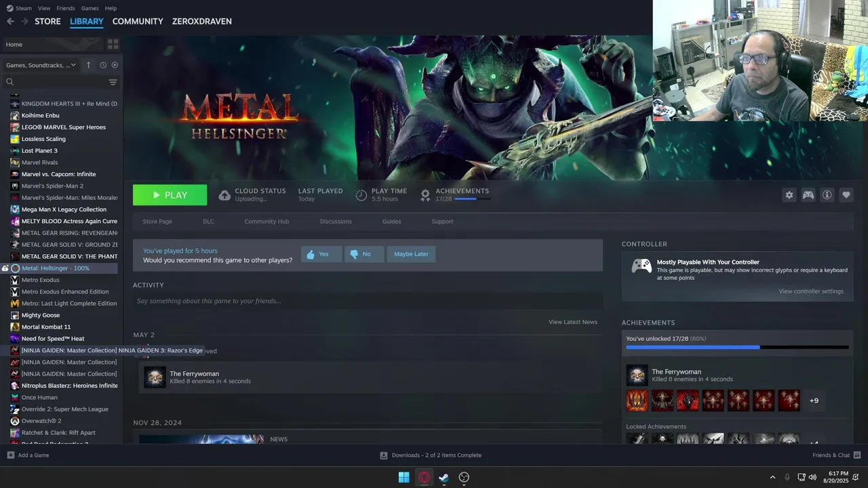Open the View menu
The height and width of the screenshot is (488, 868).
(44, 8)
